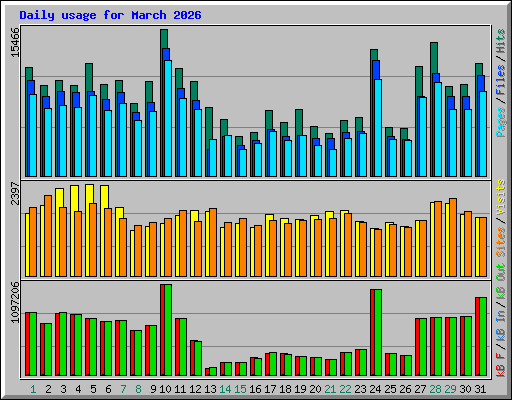Click the green kB bar for day 10
Screen dimensions: 512x400
(168, 330)
